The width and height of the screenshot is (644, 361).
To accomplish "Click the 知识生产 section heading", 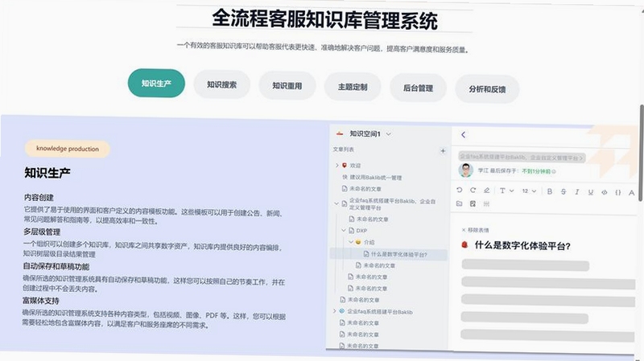I will pyautogui.click(x=47, y=173).
